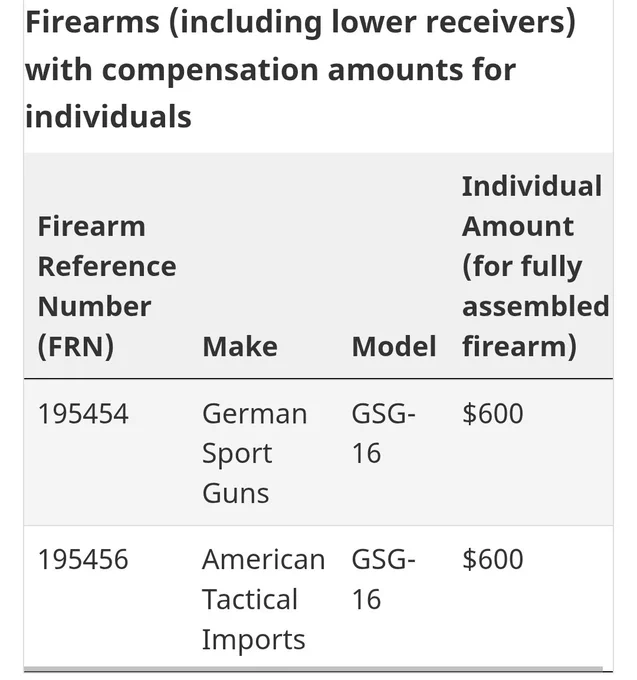637x680 pixels.
Task: Click the $600 amount in the 195454 row
Action: tap(493, 413)
